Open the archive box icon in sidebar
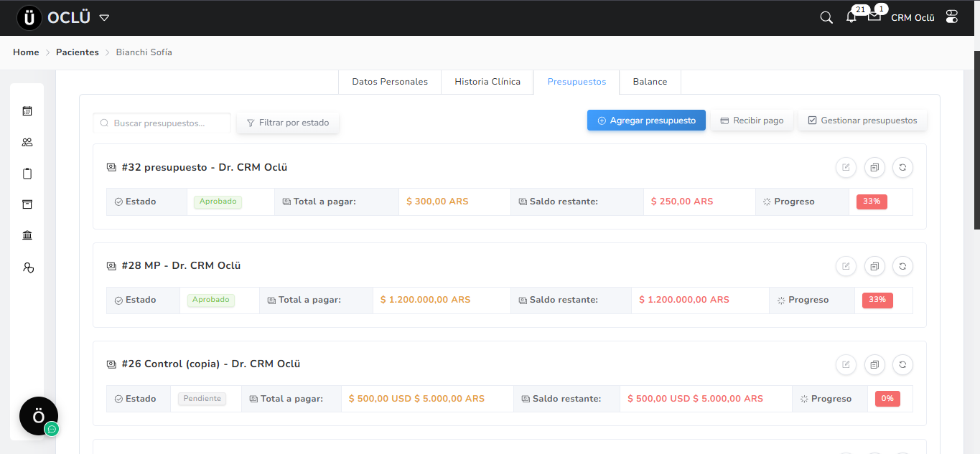 point(27,204)
